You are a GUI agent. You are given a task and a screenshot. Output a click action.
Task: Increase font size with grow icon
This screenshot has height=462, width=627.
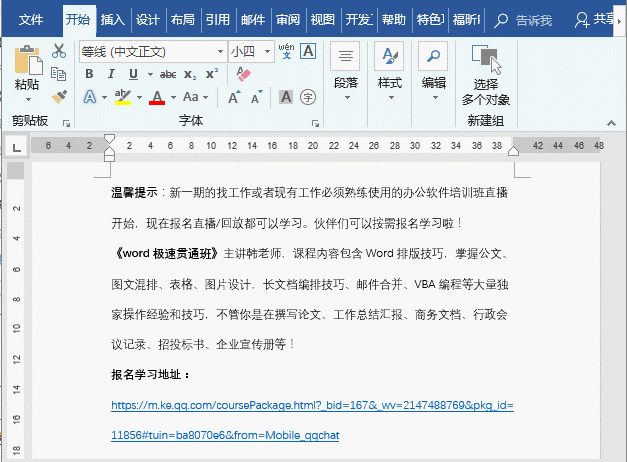click(234, 97)
